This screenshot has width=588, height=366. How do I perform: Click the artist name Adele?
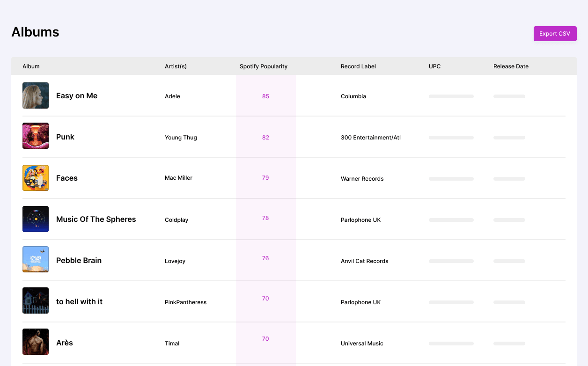click(x=172, y=96)
